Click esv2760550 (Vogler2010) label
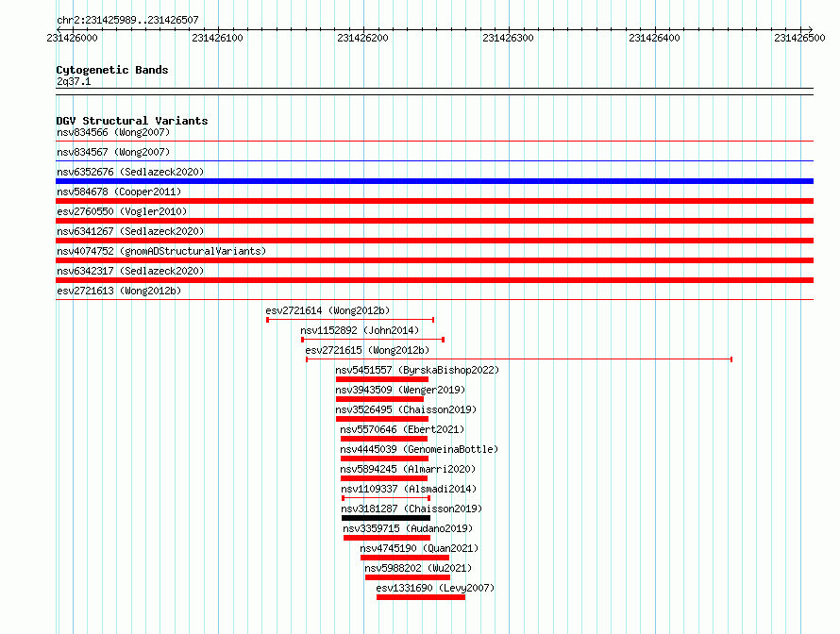840x634 pixels. [x=122, y=211]
